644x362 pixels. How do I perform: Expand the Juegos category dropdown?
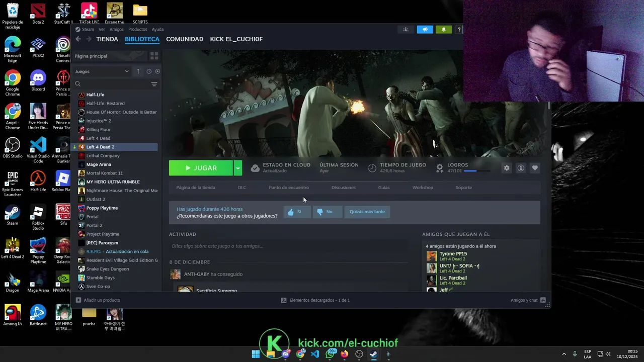pyautogui.click(x=102, y=71)
